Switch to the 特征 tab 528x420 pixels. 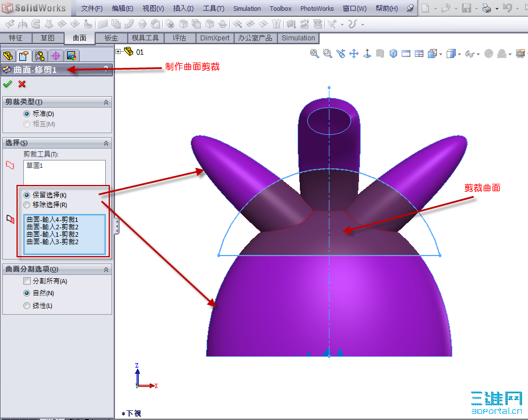click(16, 38)
